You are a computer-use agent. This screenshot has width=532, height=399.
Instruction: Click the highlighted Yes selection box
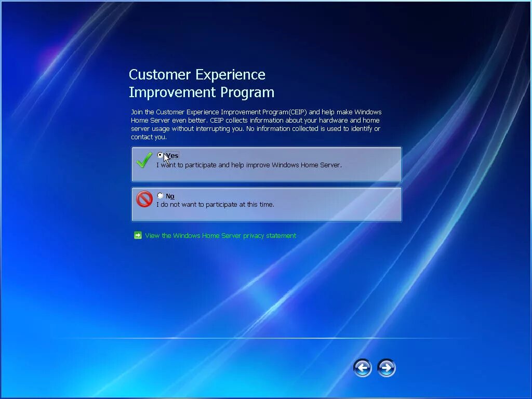(x=267, y=164)
